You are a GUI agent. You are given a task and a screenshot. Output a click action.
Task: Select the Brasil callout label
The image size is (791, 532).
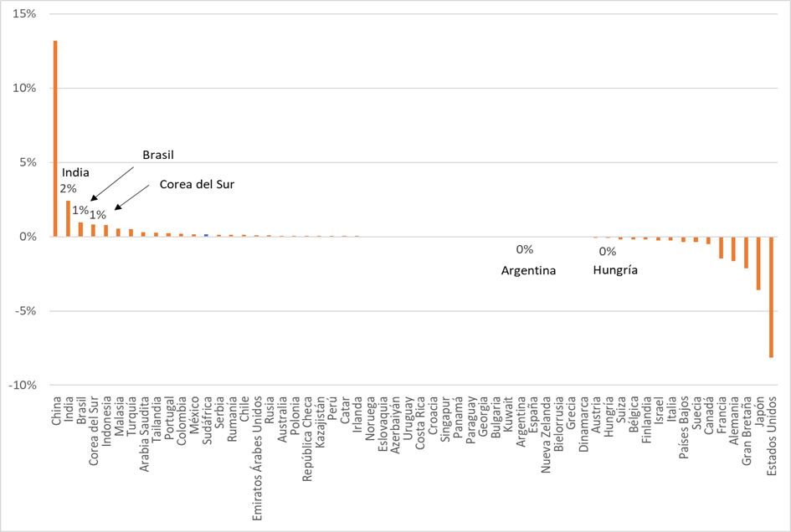158,155
